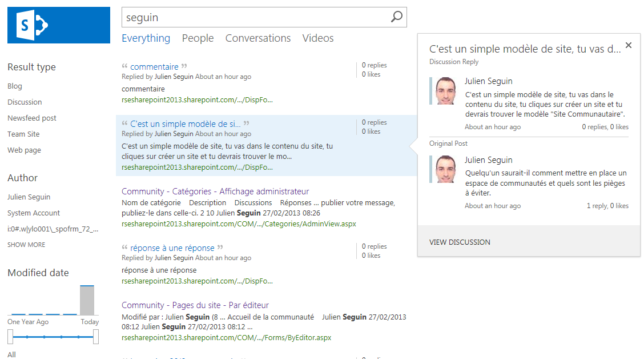Image resolution: width=644 pixels, height=359 pixels.
Task: Filter by author System Account
Action: (34, 213)
